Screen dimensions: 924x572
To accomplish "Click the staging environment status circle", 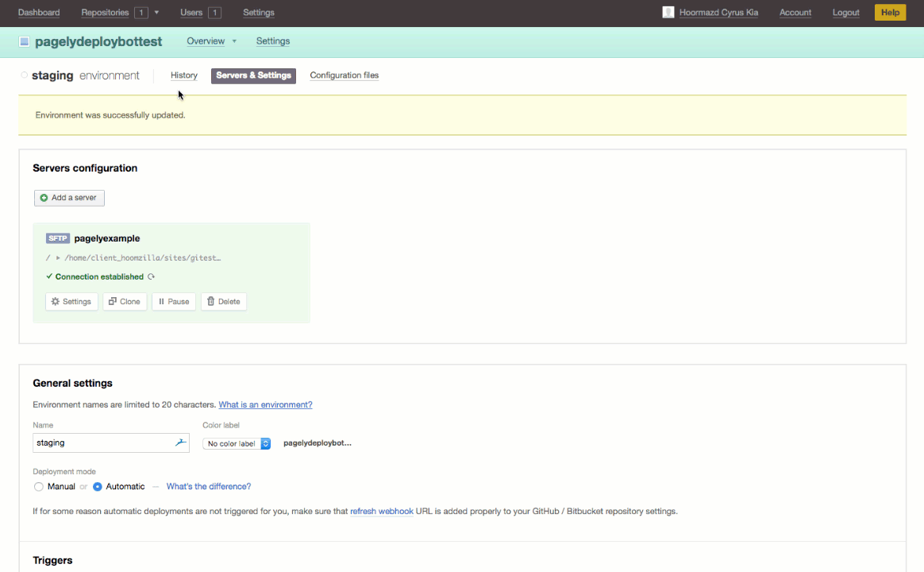I will [24, 75].
